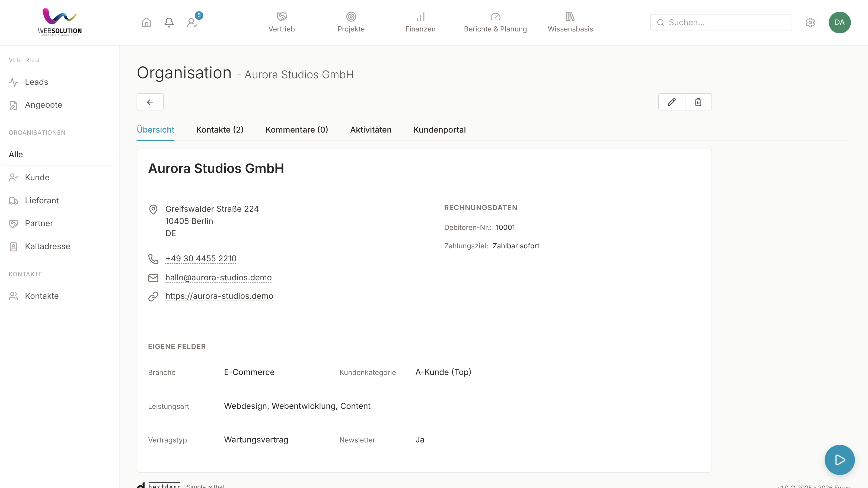This screenshot has height=488, width=868.
Task: Open https://aurora-studios.demo website link
Action: tap(219, 296)
